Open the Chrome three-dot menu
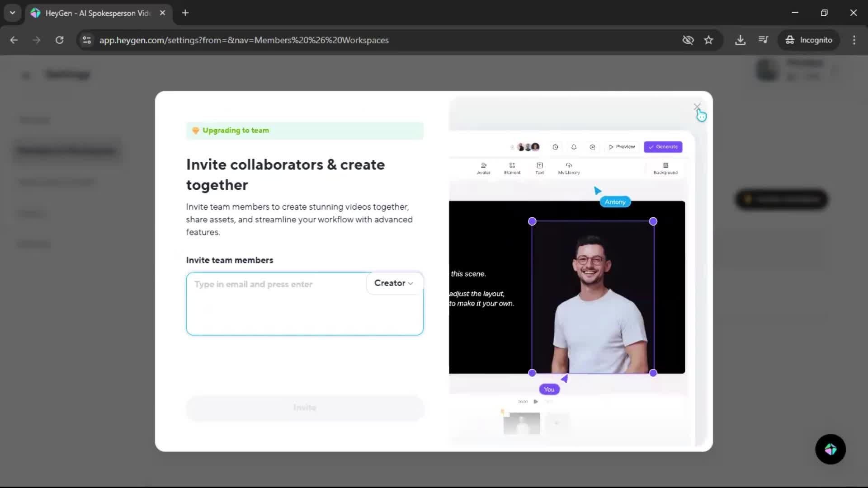868x488 pixels. click(x=854, y=40)
